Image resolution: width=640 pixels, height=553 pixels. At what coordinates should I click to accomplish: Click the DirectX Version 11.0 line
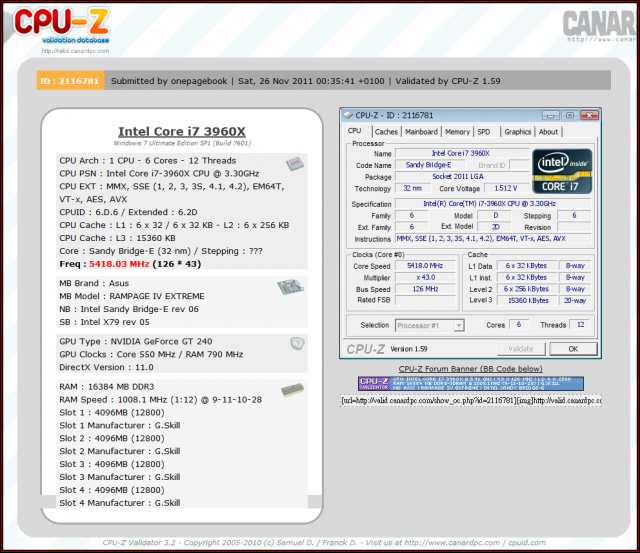coord(106,367)
